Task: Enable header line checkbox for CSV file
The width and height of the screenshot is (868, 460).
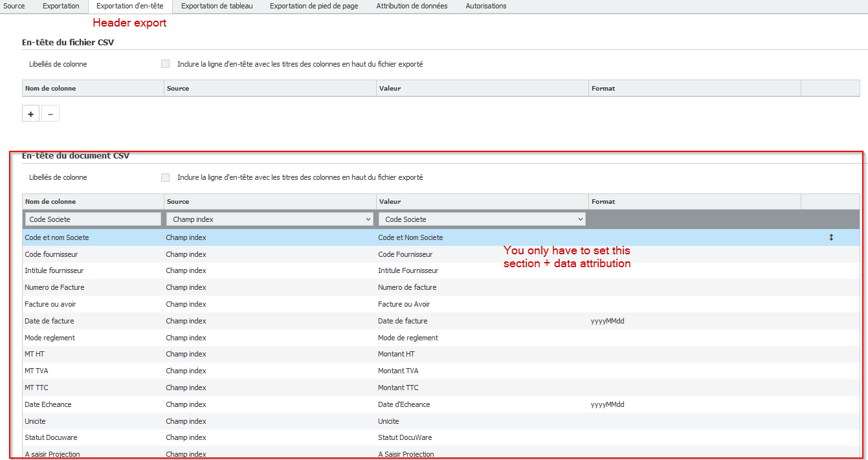Action: point(165,64)
